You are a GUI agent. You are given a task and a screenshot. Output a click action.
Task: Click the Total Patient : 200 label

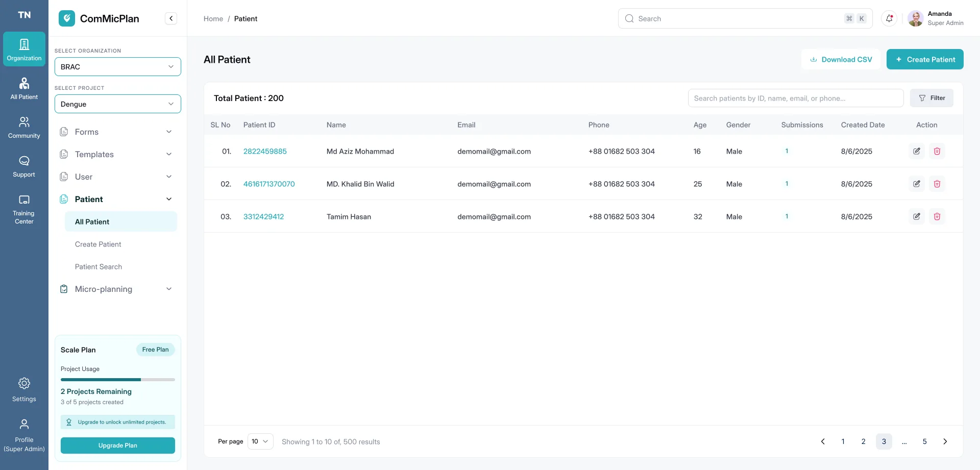coord(249,98)
